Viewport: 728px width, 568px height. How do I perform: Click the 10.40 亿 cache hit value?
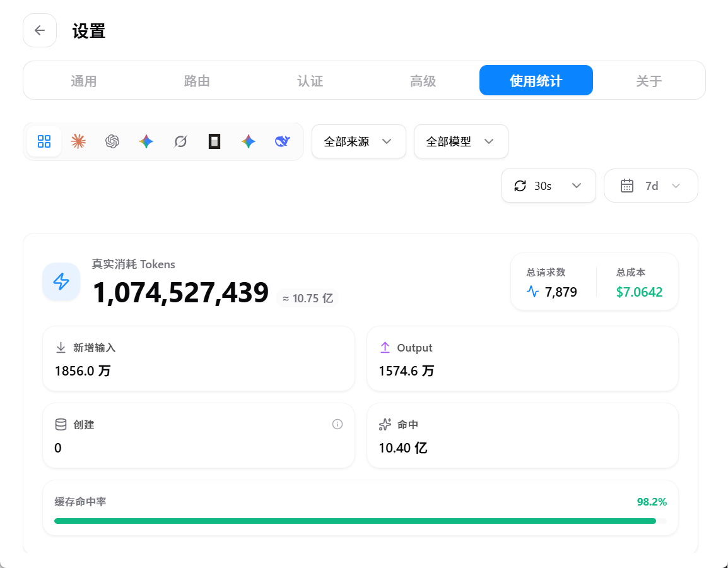click(x=403, y=447)
